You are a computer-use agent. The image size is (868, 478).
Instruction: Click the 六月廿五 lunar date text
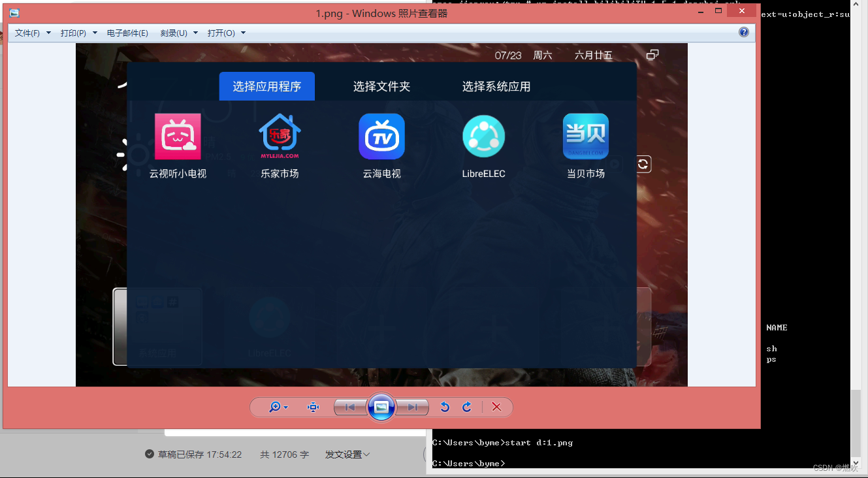click(x=594, y=56)
